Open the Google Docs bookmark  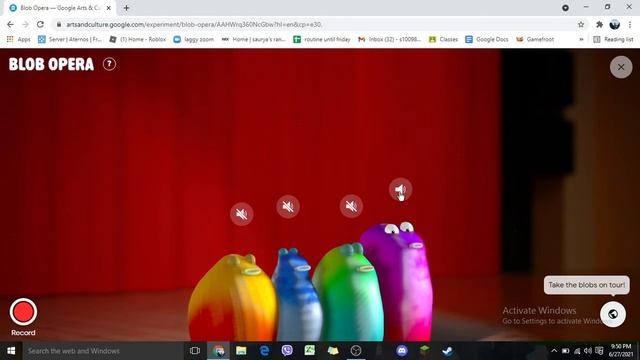click(x=487, y=39)
